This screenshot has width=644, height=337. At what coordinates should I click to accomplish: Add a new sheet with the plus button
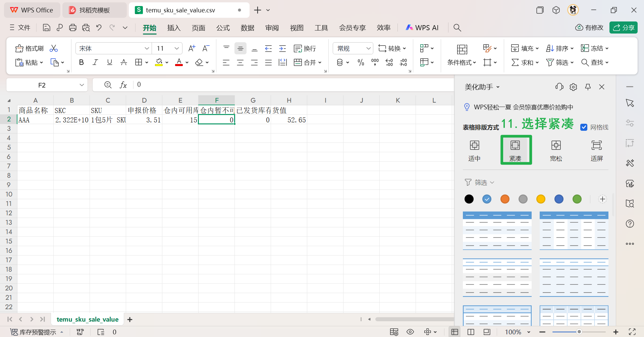130,319
